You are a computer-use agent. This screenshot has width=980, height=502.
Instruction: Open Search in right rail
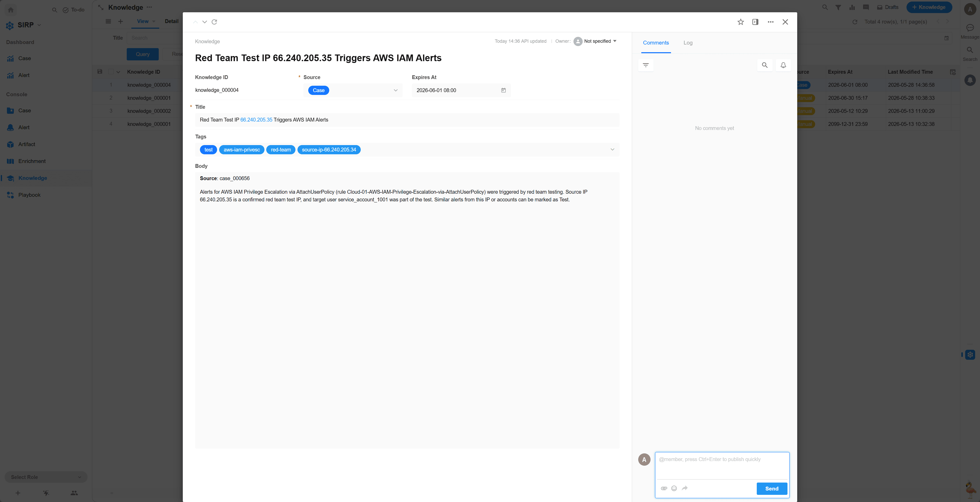pyautogui.click(x=970, y=54)
